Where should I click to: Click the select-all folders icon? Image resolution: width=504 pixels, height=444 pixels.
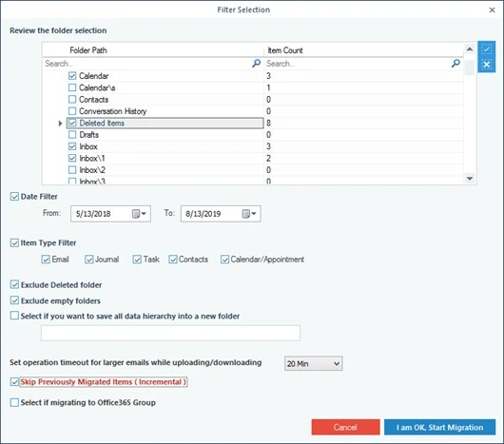(x=486, y=49)
